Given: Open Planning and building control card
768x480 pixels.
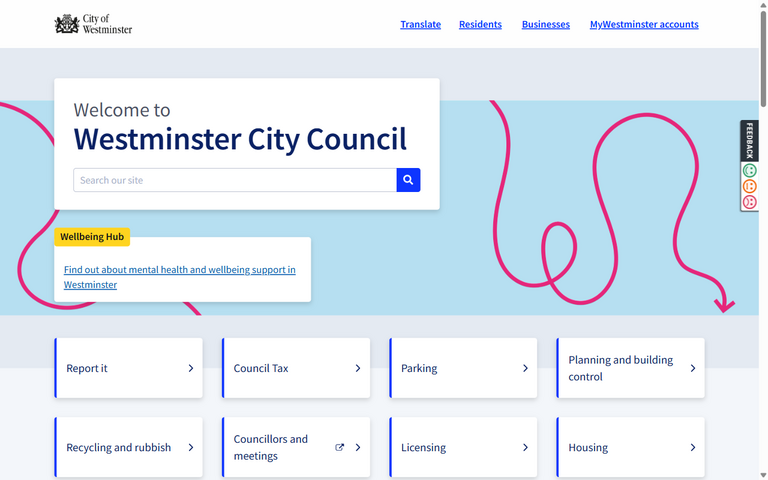Looking at the screenshot, I should [x=630, y=368].
